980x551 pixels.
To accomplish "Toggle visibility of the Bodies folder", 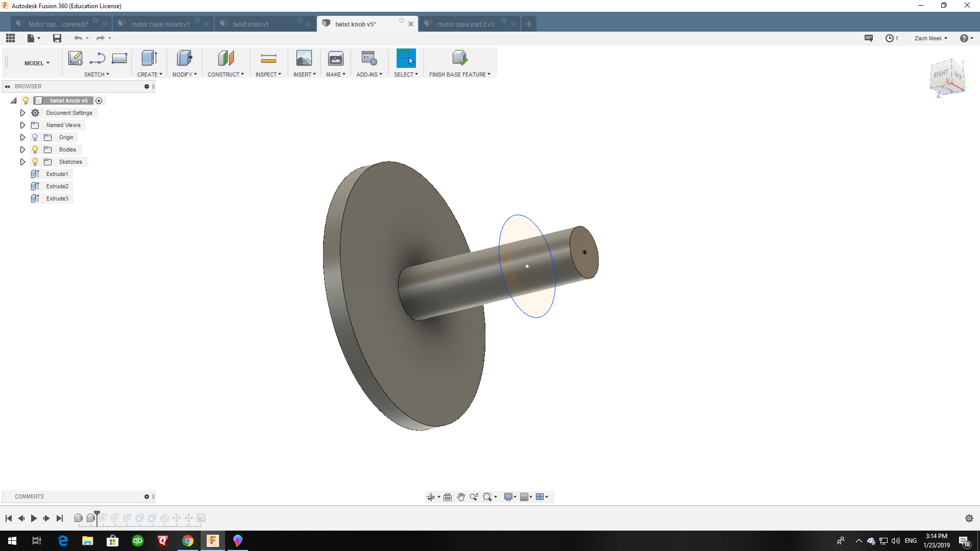I will [35, 149].
